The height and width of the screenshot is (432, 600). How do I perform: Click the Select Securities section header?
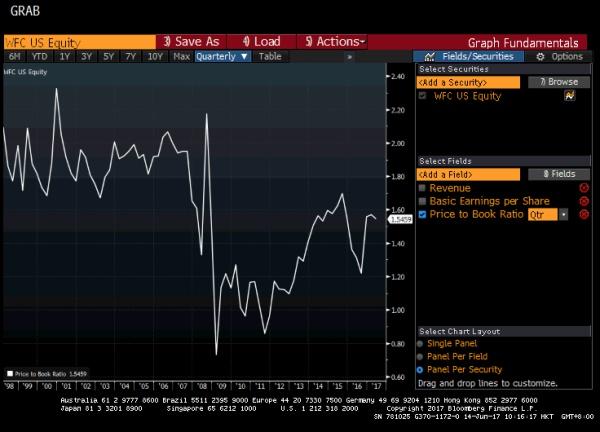pos(504,69)
